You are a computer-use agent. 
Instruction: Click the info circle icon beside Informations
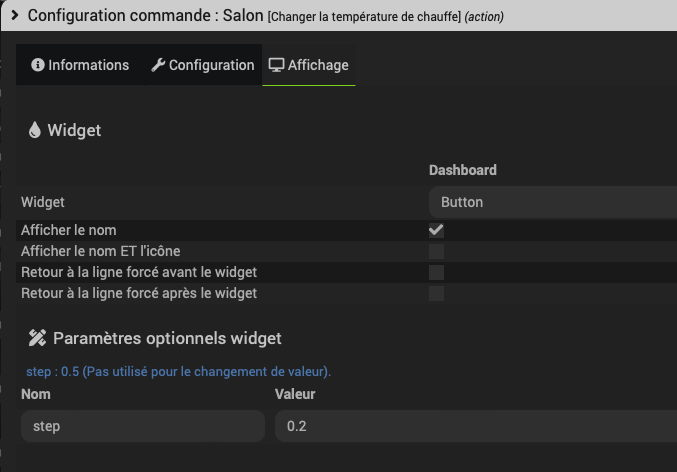pyautogui.click(x=38, y=65)
